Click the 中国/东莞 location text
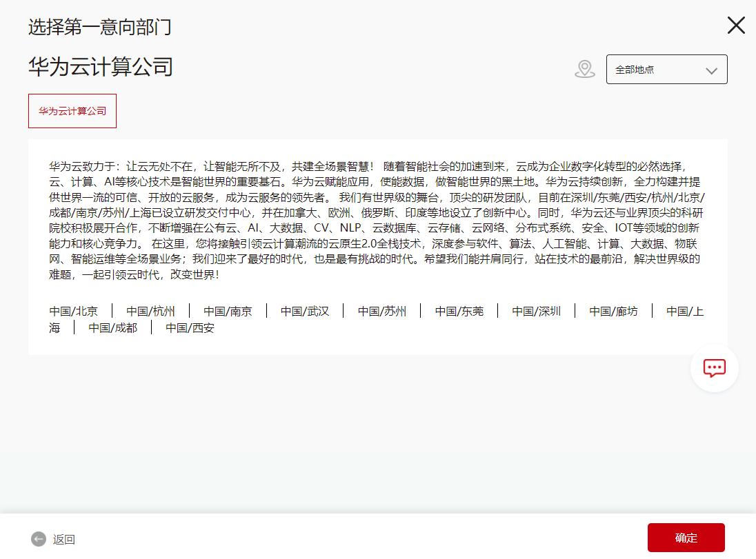Viewport: 756px width, 559px height. tap(459, 312)
